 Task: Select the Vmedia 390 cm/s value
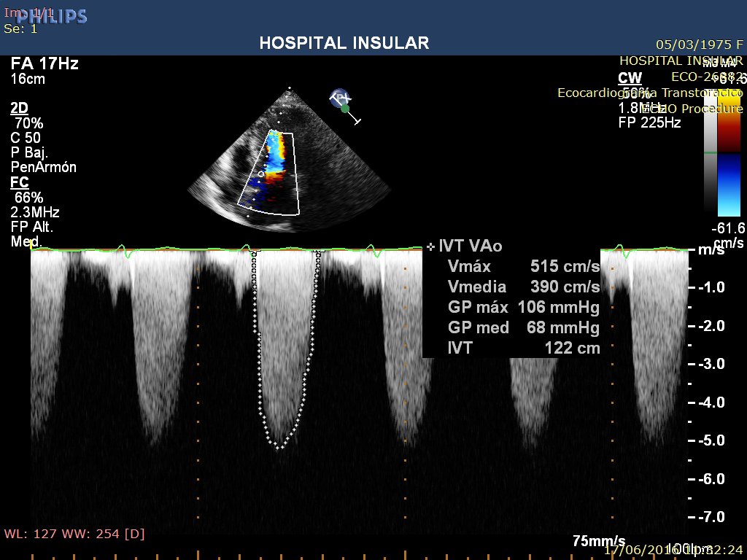point(565,287)
